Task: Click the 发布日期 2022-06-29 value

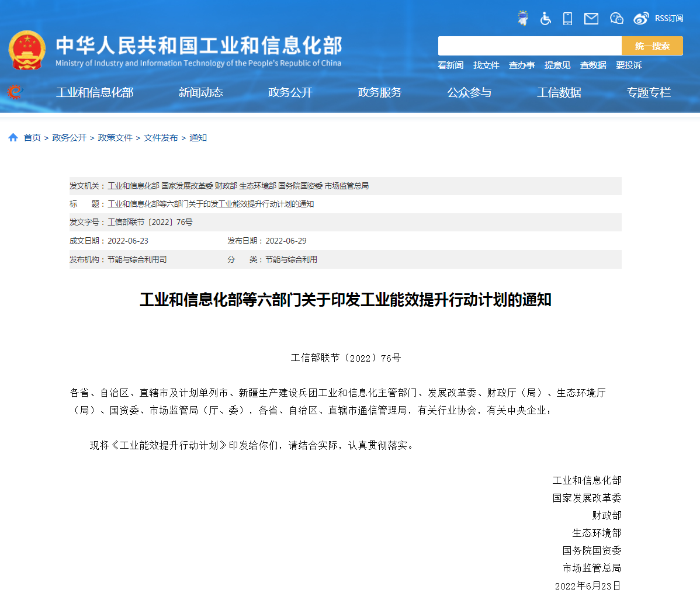Action: point(286,241)
